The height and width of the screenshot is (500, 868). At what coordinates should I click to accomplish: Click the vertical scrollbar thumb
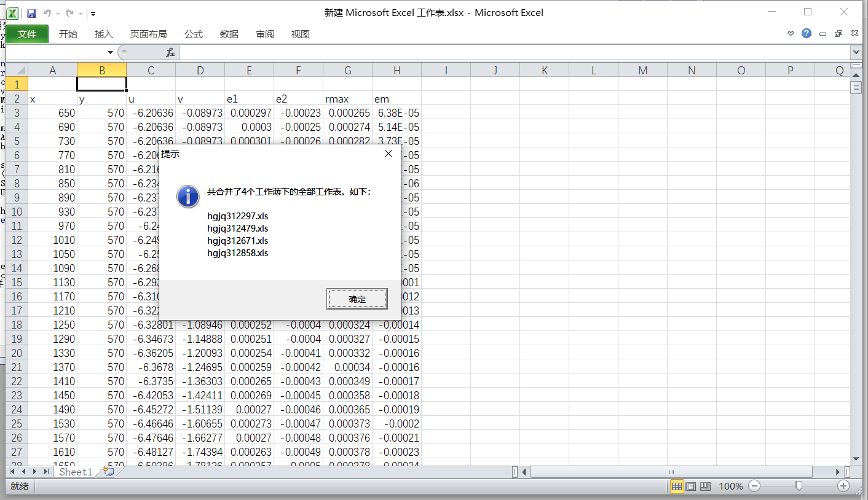click(x=856, y=88)
